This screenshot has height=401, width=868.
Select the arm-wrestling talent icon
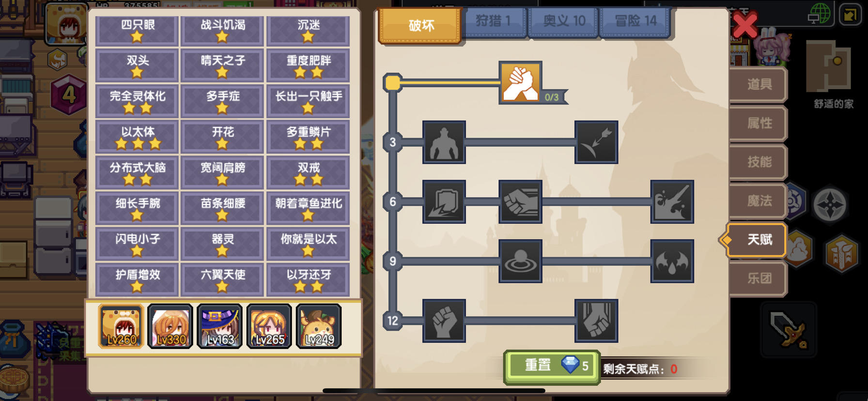click(x=520, y=83)
